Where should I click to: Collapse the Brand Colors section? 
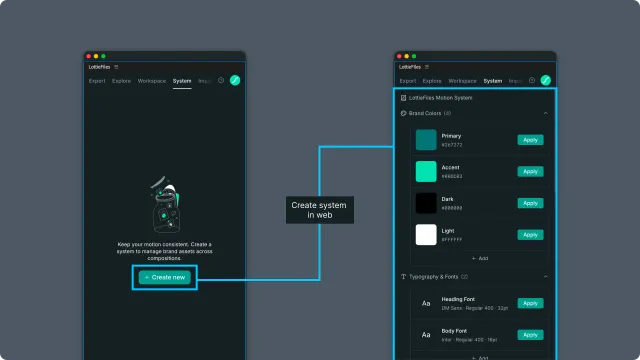pyautogui.click(x=546, y=113)
